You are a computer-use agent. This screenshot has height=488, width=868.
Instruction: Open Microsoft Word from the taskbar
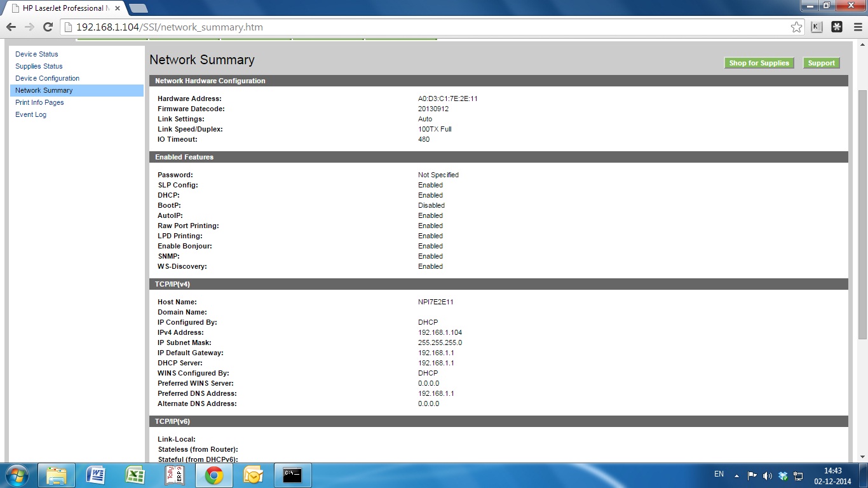[x=96, y=475]
